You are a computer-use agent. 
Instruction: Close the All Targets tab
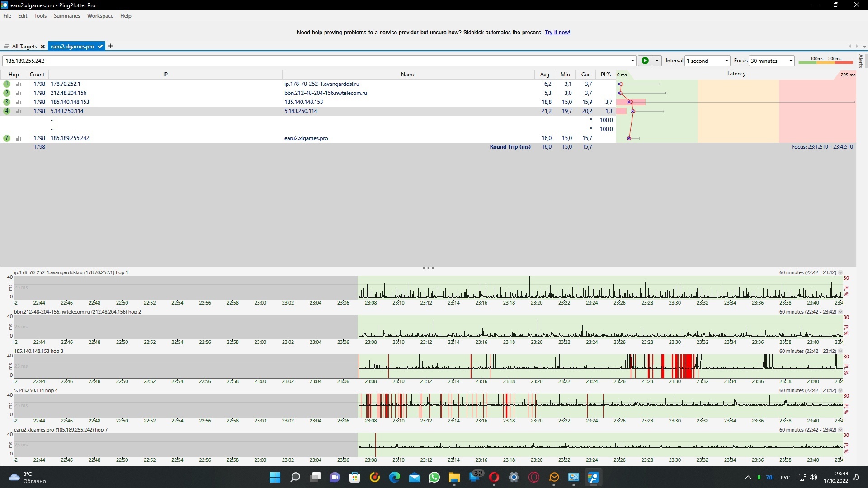42,47
